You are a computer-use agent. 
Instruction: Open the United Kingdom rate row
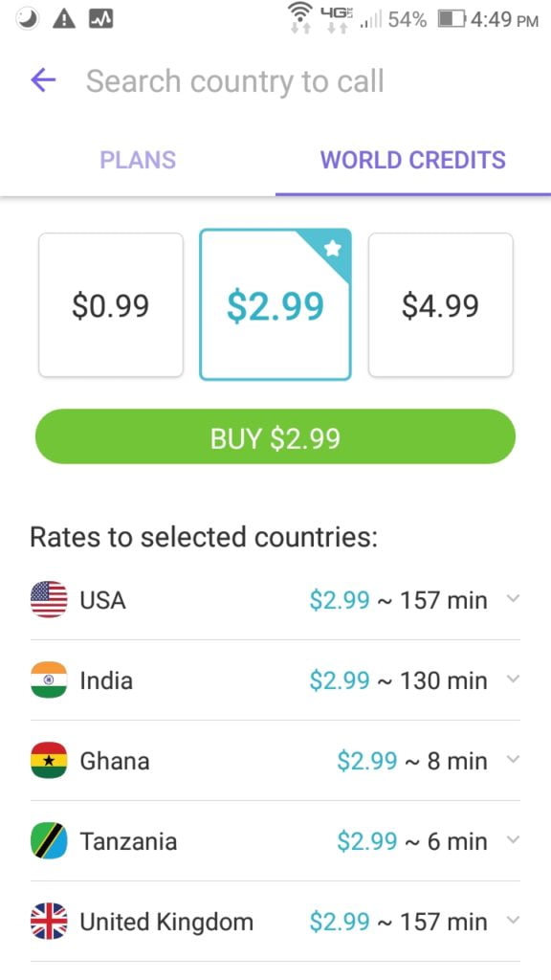coord(275,922)
